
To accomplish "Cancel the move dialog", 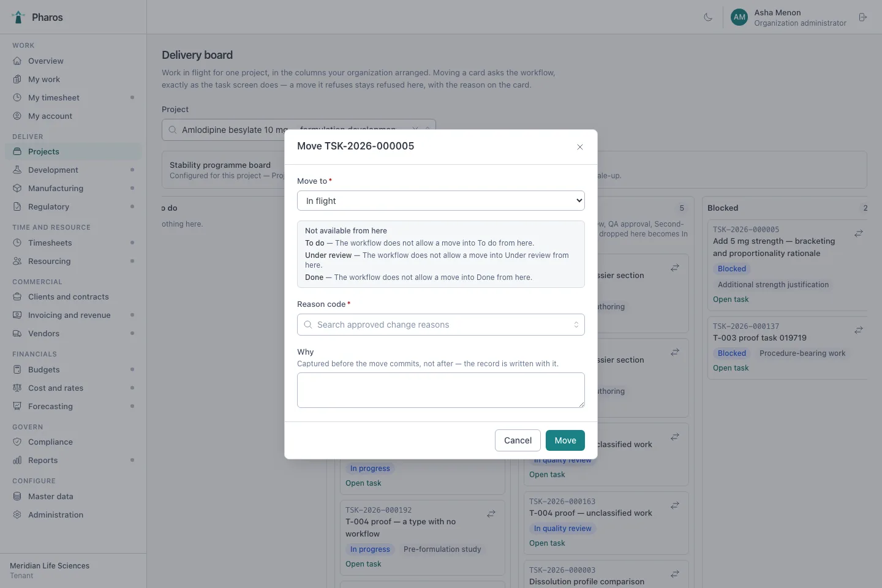I will 518,440.
